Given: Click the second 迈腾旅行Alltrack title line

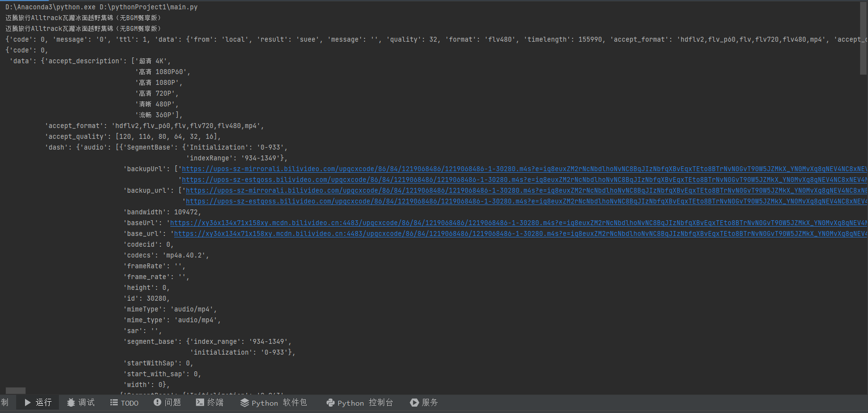Looking at the screenshot, I should [83, 29].
